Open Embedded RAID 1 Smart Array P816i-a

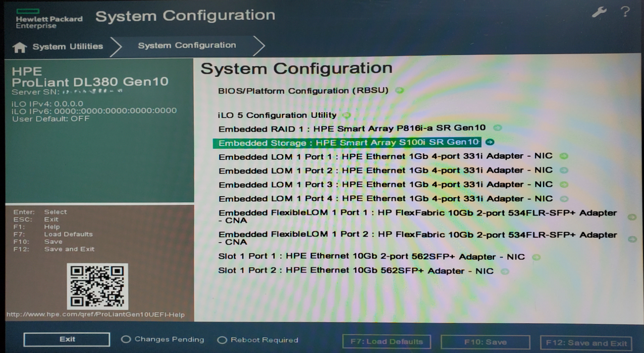[352, 128]
